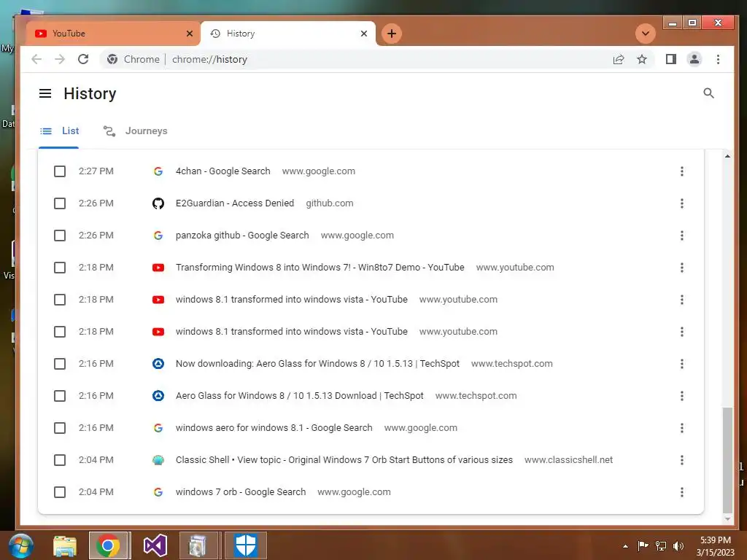Select checkbox for E2Guardian Access Denied

coord(60,203)
